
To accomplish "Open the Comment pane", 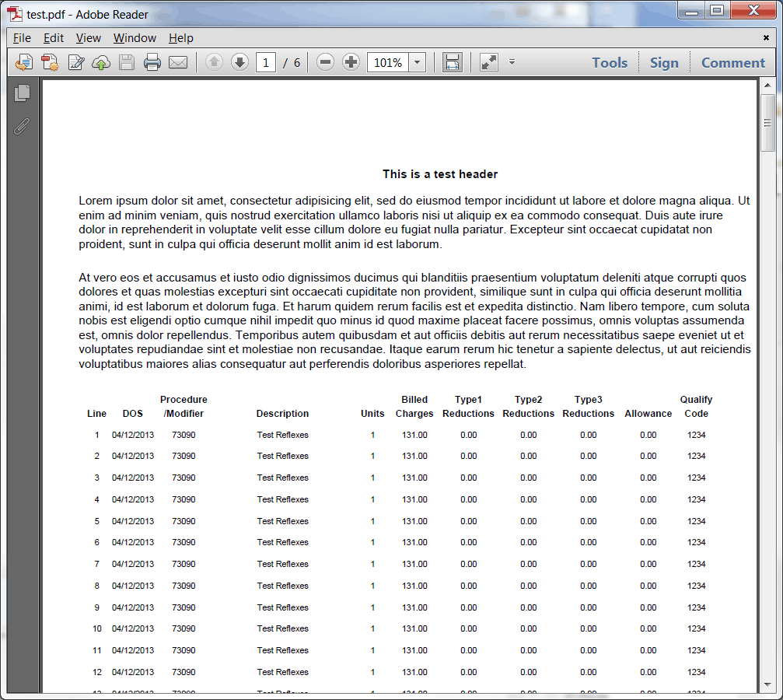I will (x=732, y=62).
